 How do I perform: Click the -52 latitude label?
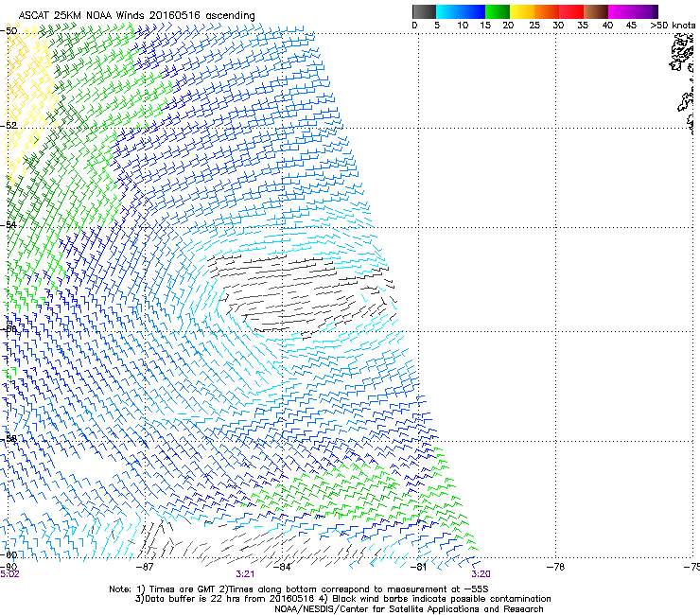pyautogui.click(x=9, y=126)
